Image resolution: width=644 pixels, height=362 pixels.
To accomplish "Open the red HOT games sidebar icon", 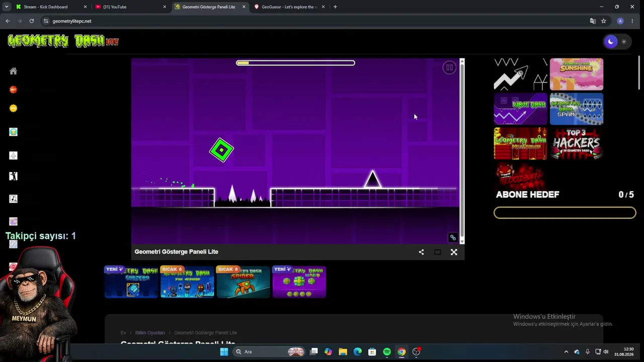I will point(14,89).
